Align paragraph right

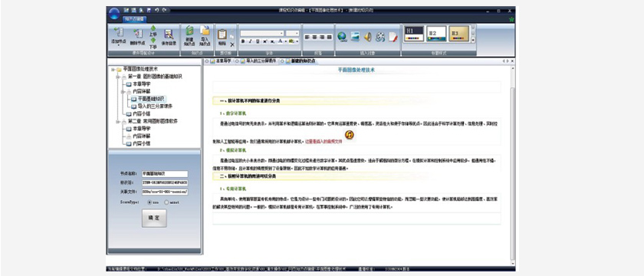321,37
